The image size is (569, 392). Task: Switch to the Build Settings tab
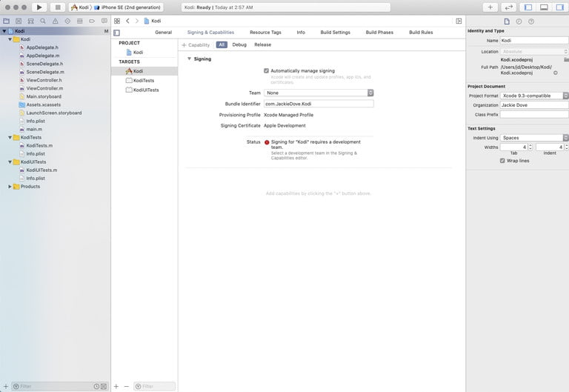335,33
